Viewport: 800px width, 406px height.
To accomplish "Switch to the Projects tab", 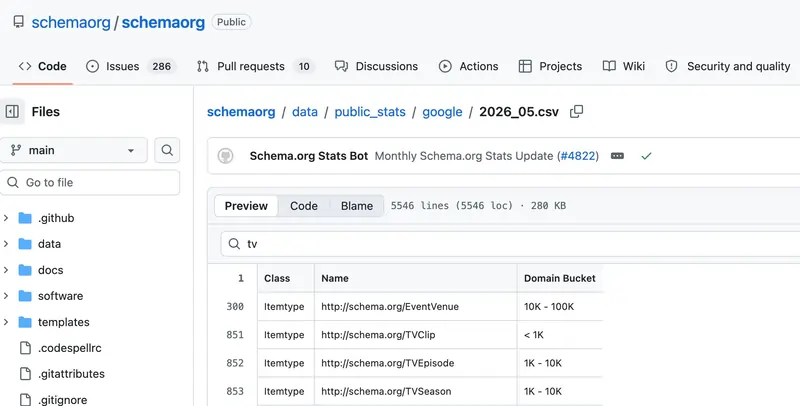I will pyautogui.click(x=550, y=66).
